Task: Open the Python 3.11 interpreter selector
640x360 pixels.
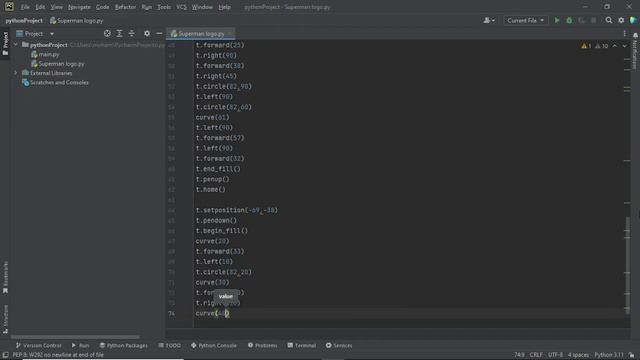Action: 609,355
